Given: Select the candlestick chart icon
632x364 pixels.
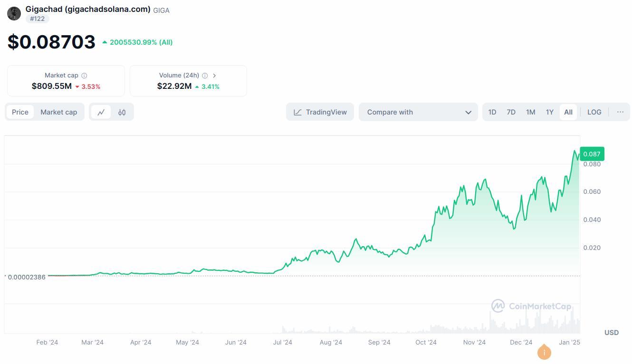Looking at the screenshot, I should 122,112.
